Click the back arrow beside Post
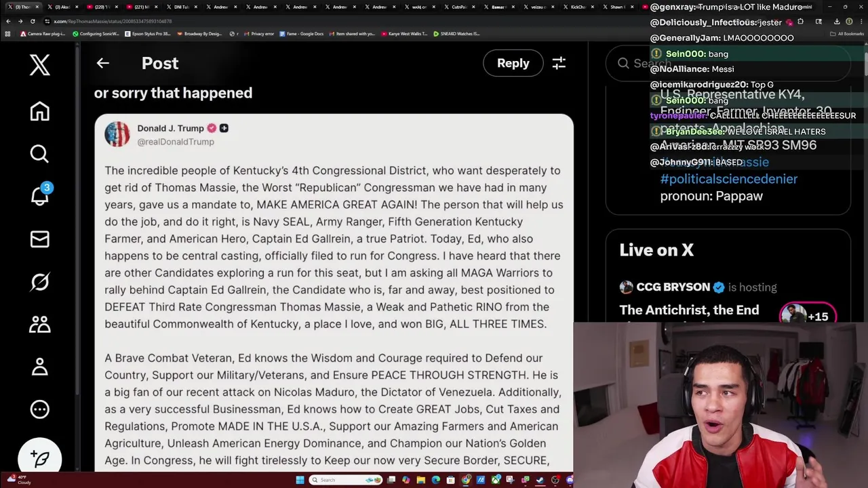 point(102,63)
